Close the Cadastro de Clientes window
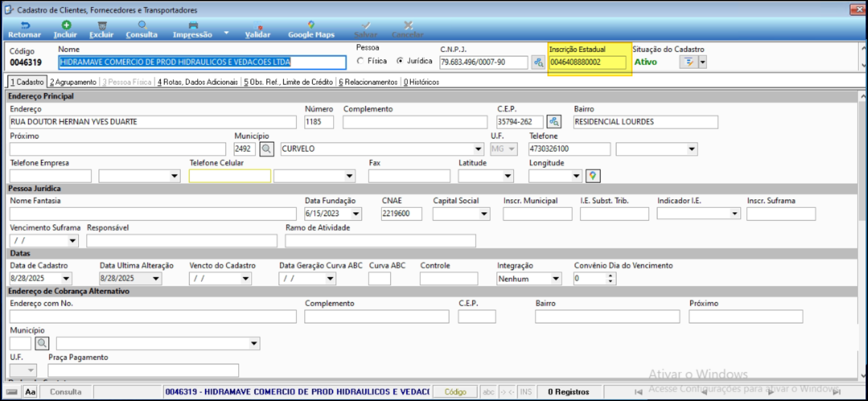The width and height of the screenshot is (868, 401). click(858, 10)
